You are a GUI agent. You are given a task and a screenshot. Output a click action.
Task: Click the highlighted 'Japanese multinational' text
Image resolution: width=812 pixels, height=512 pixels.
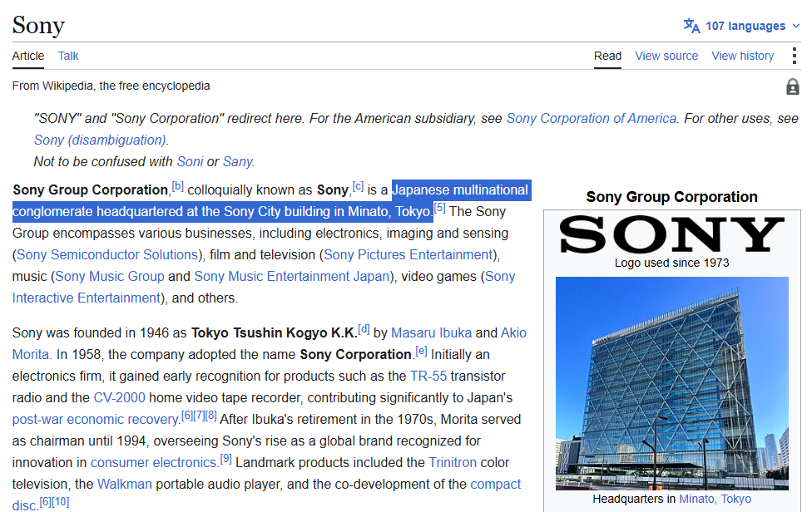click(x=460, y=190)
